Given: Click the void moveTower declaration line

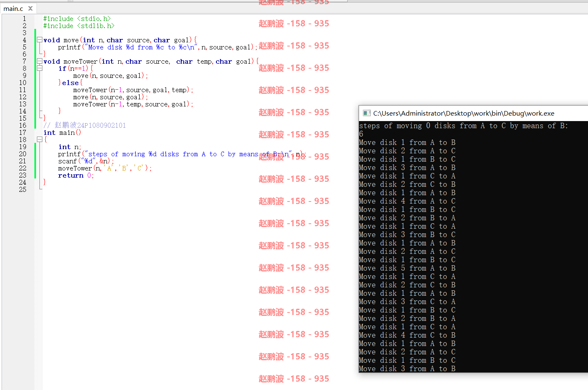Looking at the screenshot, I should pyautogui.click(x=151, y=61).
